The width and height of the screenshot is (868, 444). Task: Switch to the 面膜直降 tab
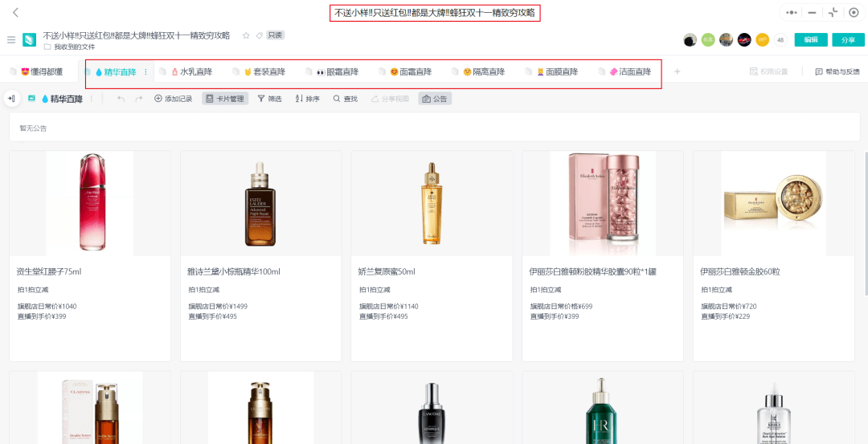[x=557, y=72]
